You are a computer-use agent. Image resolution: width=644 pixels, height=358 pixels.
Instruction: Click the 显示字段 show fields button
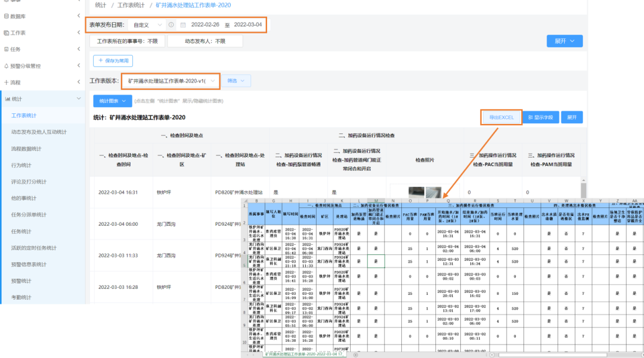click(x=541, y=117)
